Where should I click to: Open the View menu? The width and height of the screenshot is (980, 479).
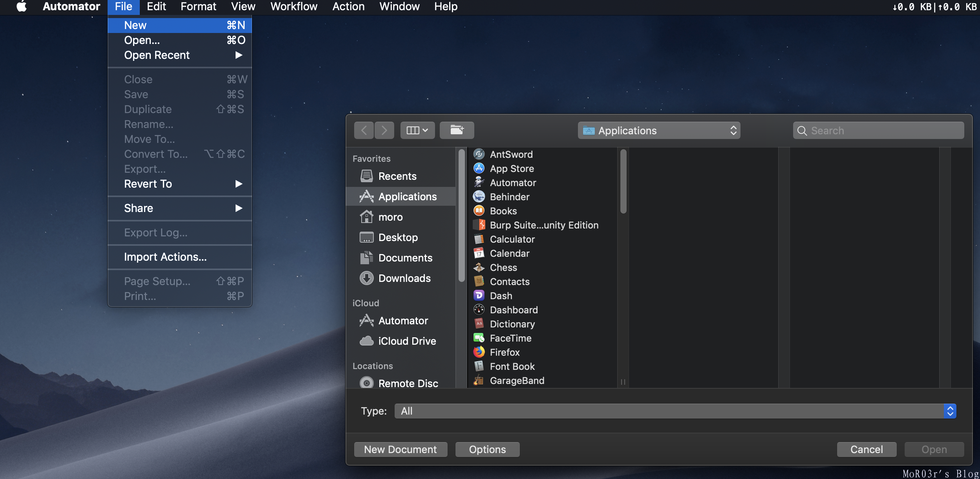(243, 7)
